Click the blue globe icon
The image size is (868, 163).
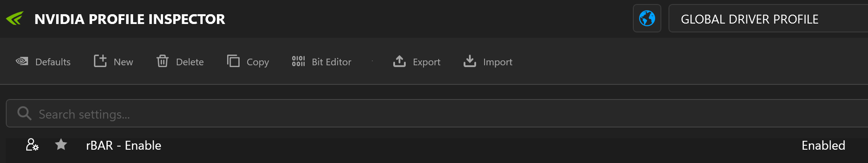coord(647,19)
